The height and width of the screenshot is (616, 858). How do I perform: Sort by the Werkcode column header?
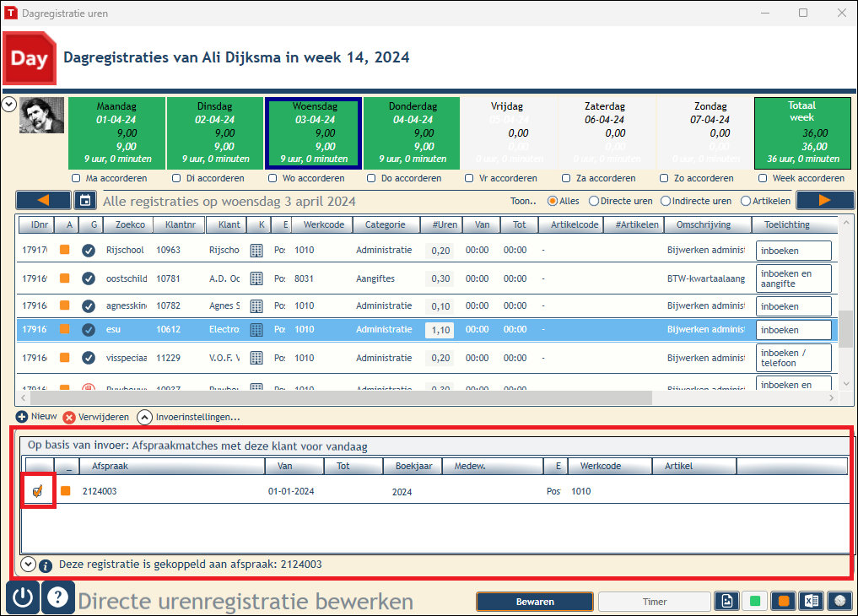click(324, 224)
